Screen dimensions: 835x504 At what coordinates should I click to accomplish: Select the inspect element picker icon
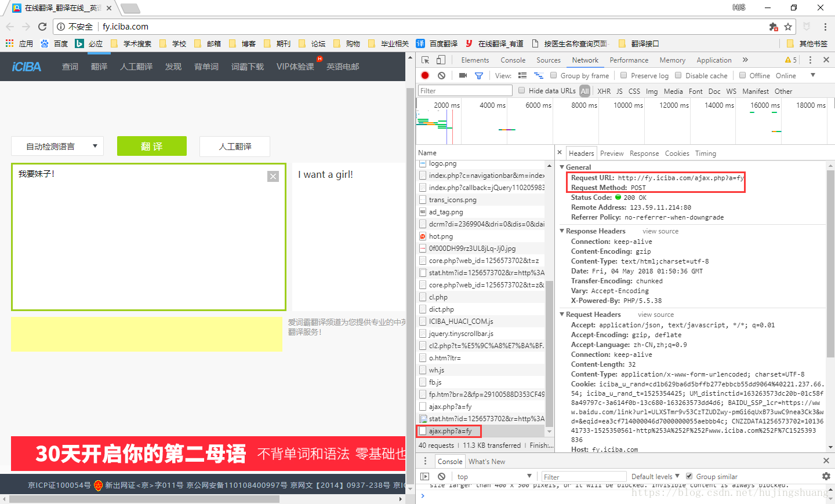(425, 60)
